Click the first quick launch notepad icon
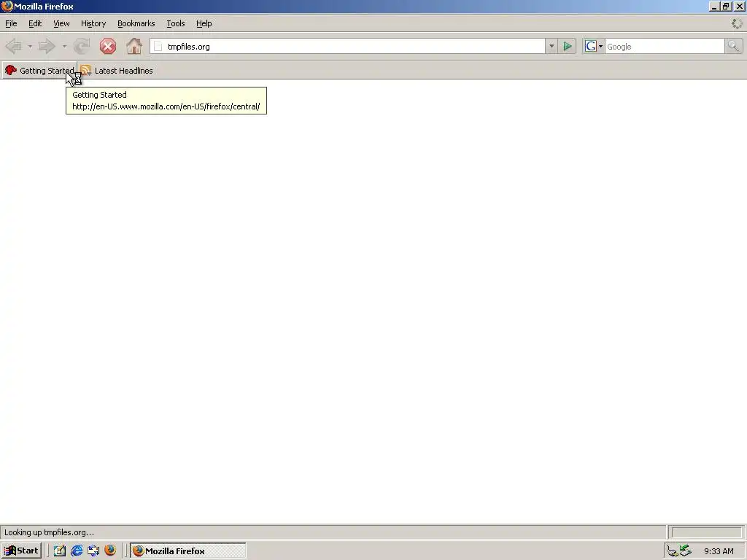This screenshot has height=560, width=747. tap(60, 551)
